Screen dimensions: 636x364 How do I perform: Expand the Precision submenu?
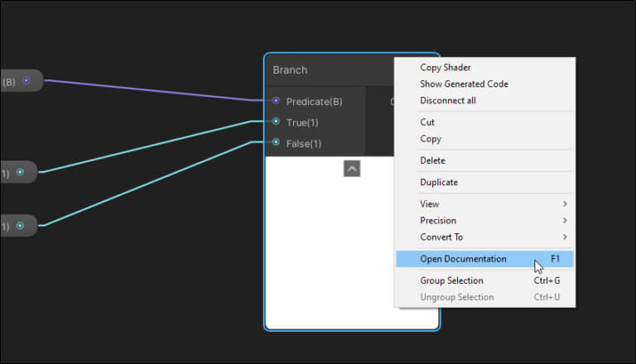(484, 221)
